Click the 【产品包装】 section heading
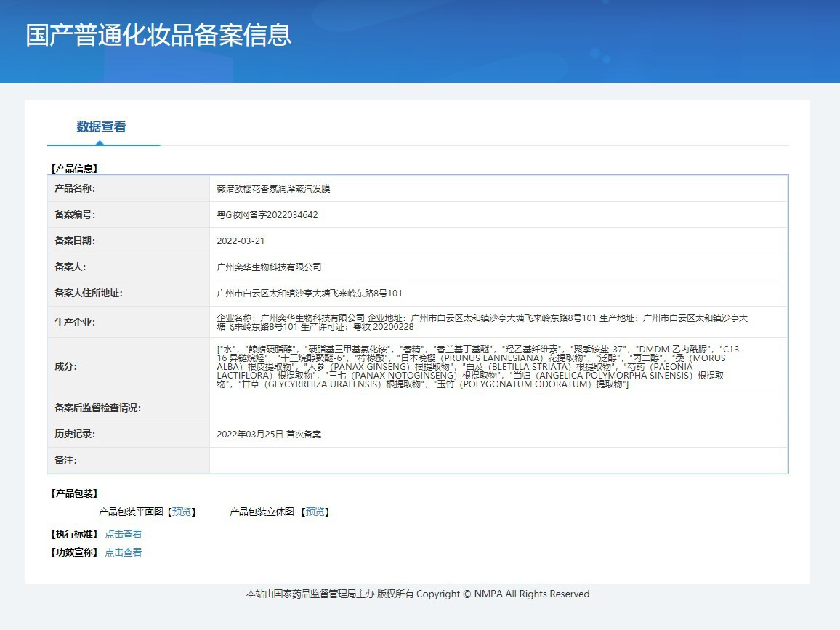This screenshot has width=840, height=630. (74, 494)
